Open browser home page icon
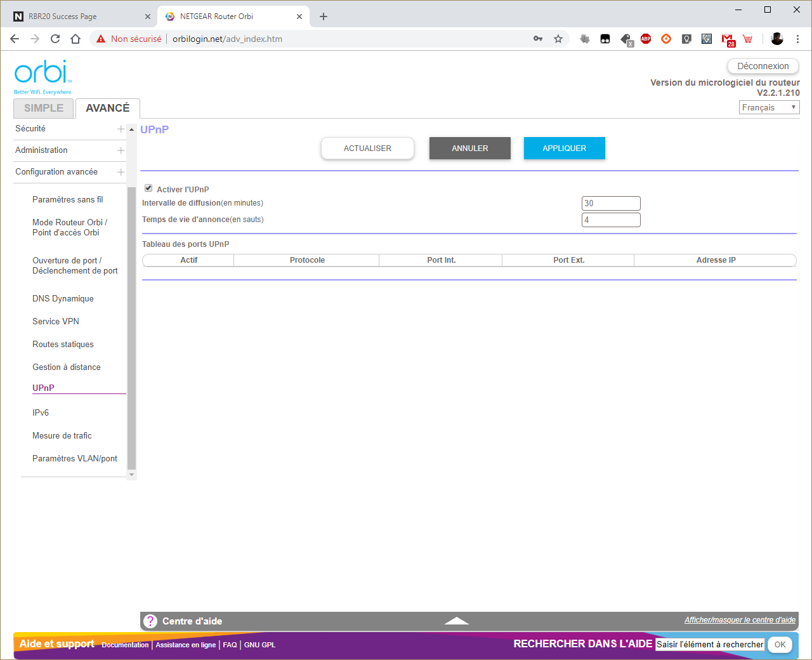Viewport: 812px width, 660px height. coord(75,39)
